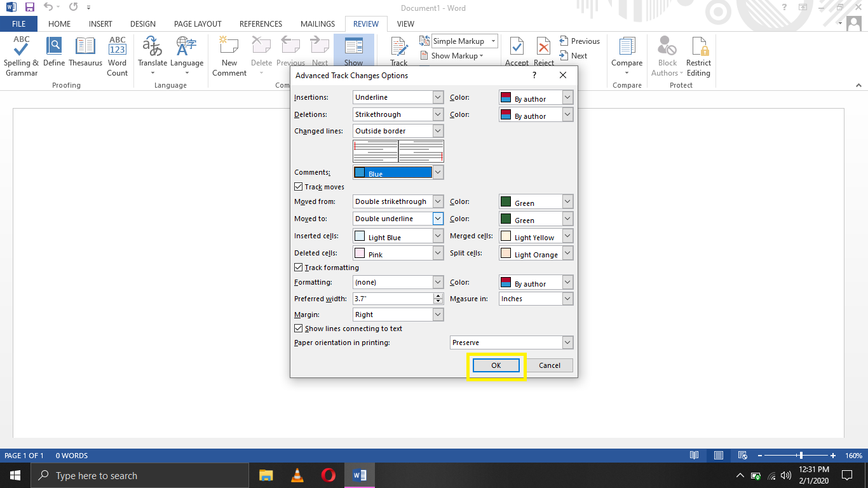Switch to the HOME tab
The image size is (868, 488).
point(59,24)
